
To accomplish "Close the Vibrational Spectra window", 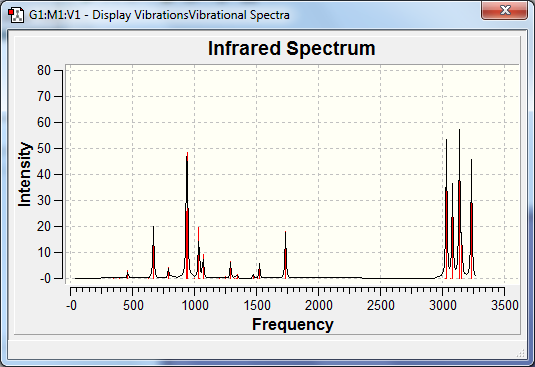I will (x=504, y=11).
